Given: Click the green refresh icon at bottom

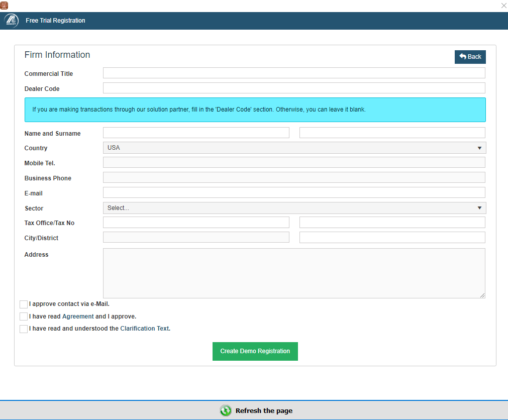Looking at the screenshot, I should (x=226, y=410).
